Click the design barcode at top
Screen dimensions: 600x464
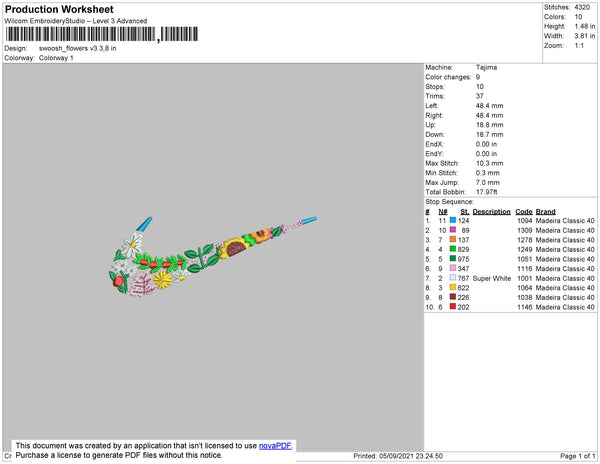(102, 34)
